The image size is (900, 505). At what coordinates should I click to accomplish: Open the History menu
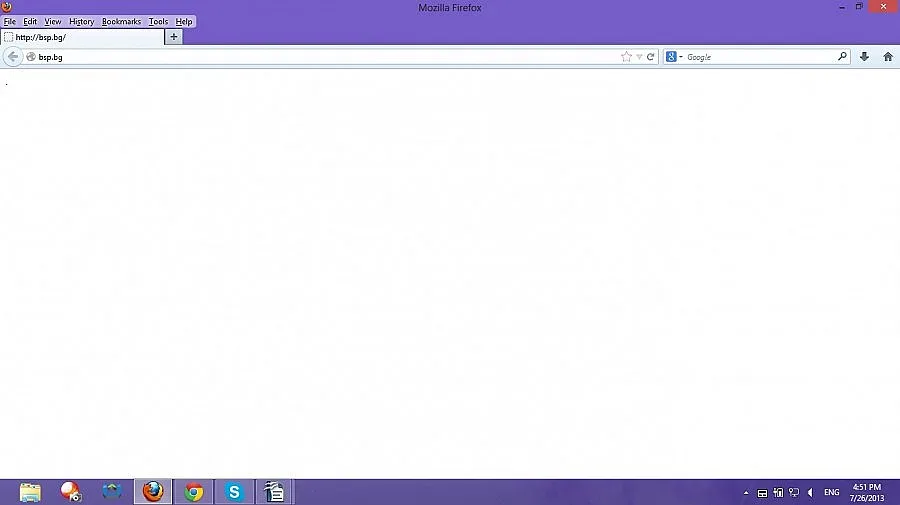click(x=81, y=21)
